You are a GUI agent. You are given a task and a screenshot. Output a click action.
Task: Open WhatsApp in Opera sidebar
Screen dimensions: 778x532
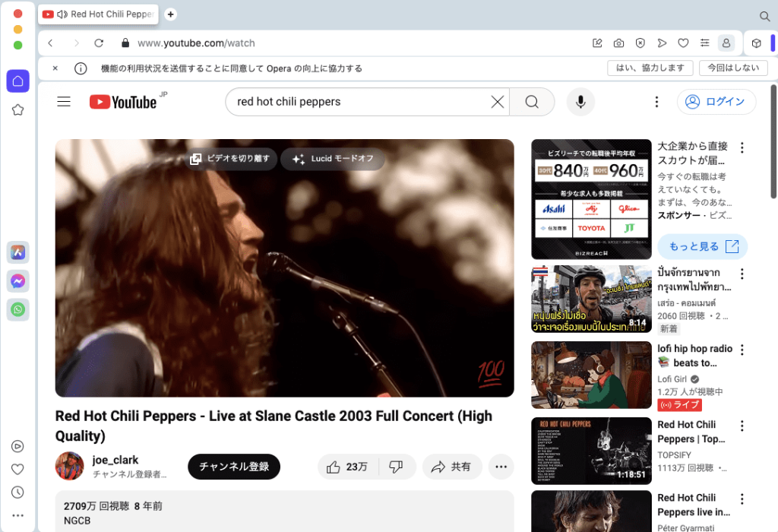click(18, 309)
